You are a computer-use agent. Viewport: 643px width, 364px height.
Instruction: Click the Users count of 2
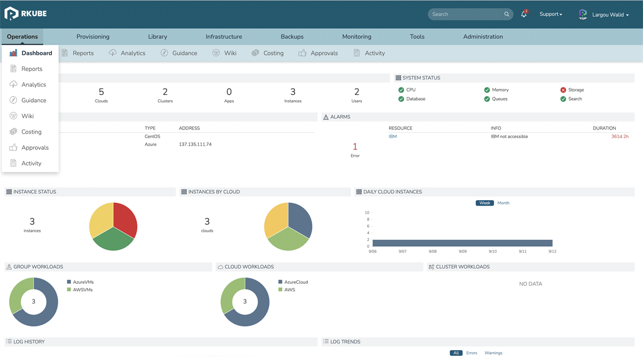(x=357, y=92)
